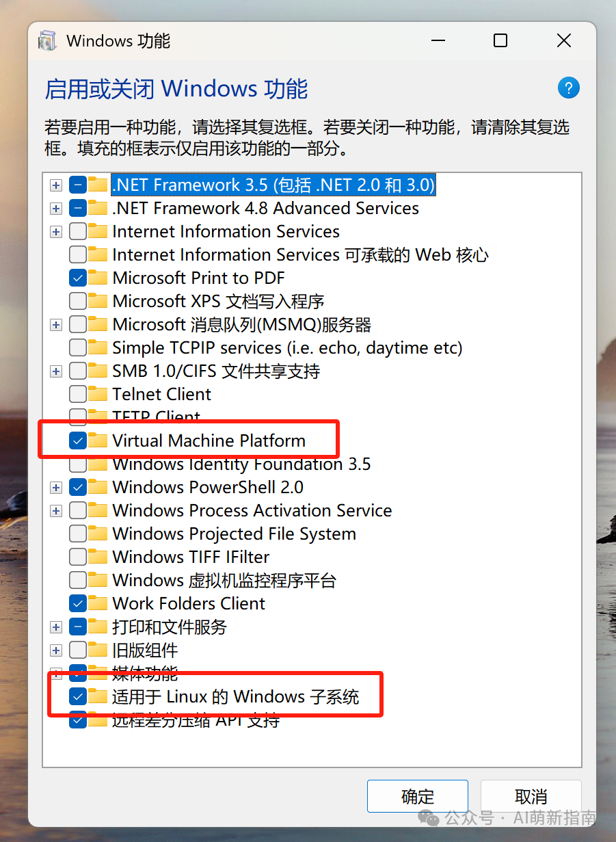Click the folder icon beside Internet Information Services
Viewport: 616px width, 842px height.
[x=98, y=231]
